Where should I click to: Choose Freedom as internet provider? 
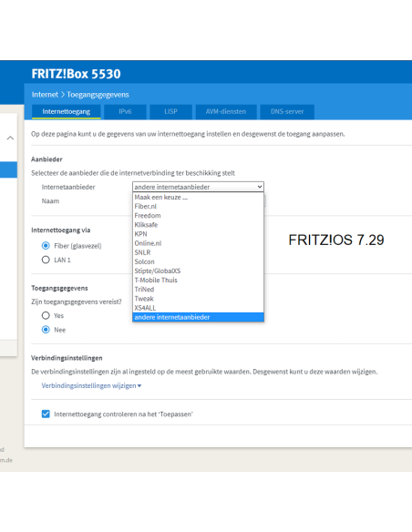click(x=198, y=216)
